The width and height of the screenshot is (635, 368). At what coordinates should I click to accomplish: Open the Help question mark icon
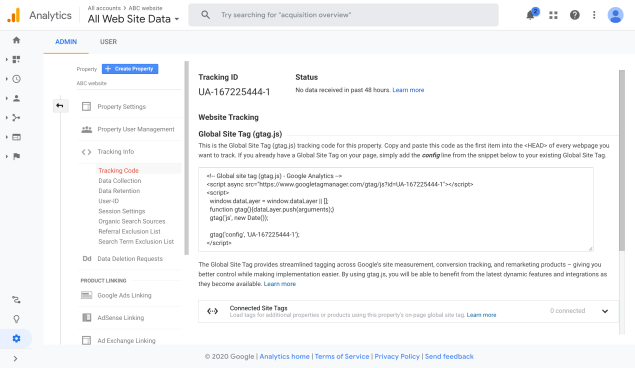click(x=575, y=15)
